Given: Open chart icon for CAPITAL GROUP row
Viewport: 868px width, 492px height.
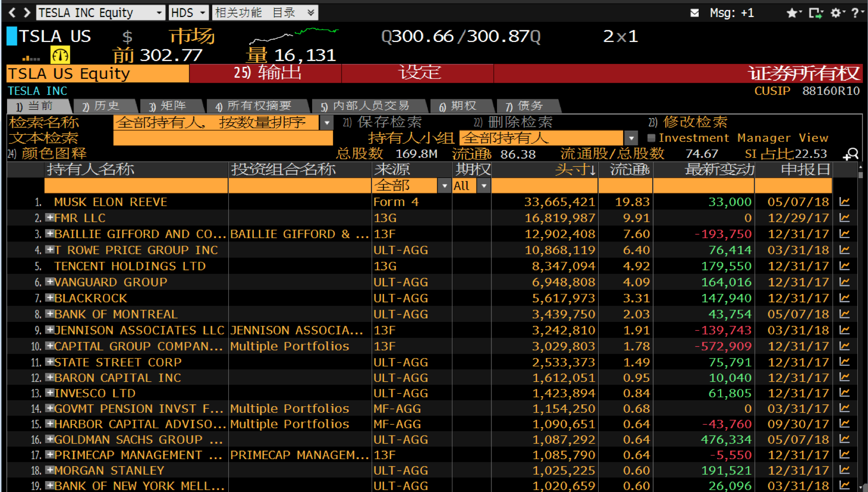Looking at the screenshot, I should click(845, 346).
